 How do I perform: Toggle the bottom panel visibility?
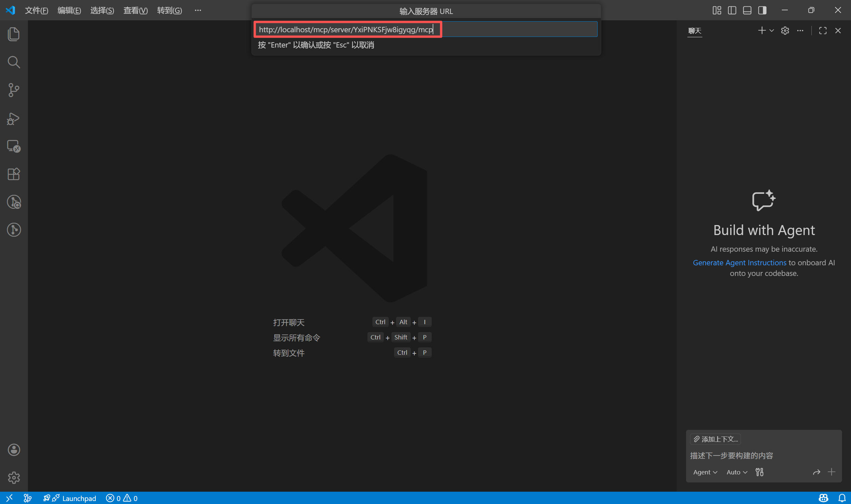747,10
